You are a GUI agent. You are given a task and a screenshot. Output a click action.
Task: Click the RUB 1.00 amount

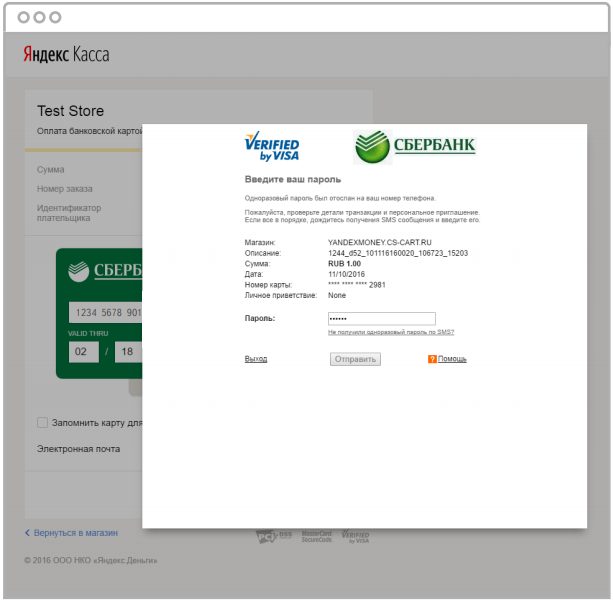344,263
